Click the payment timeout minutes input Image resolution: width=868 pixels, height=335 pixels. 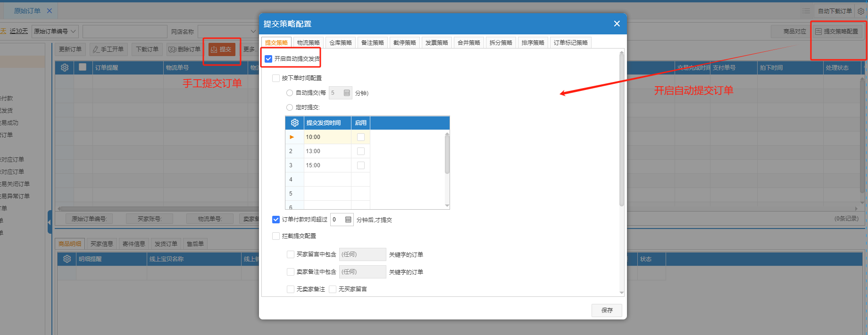[x=337, y=220]
